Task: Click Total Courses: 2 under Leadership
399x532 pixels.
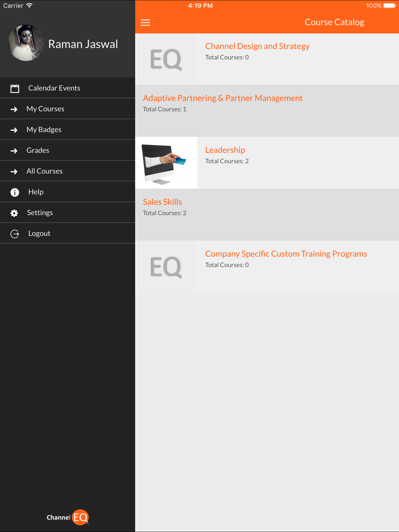Action: point(227,161)
